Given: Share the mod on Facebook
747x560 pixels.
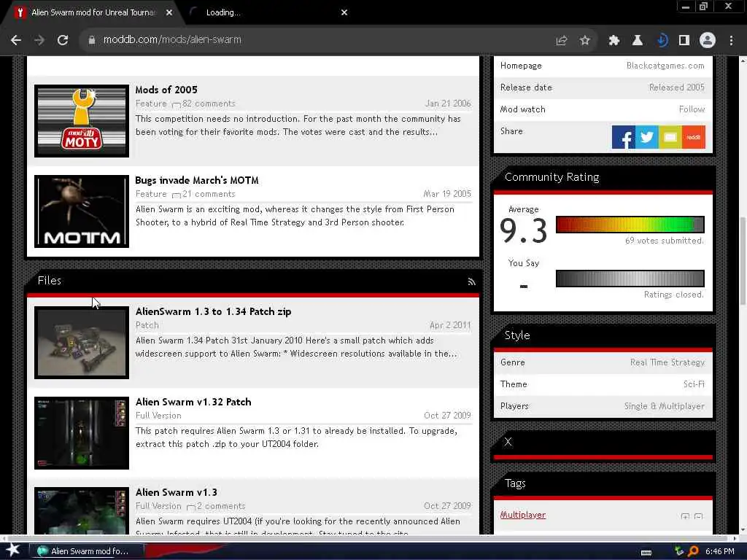Looking at the screenshot, I should (x=624, y=137).
